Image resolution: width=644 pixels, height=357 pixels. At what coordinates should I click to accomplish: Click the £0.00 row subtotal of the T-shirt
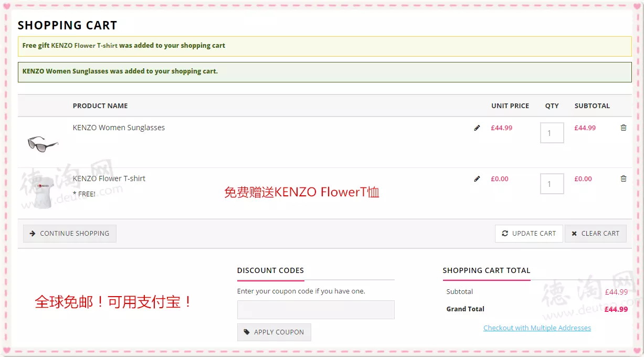click(583, 178)
